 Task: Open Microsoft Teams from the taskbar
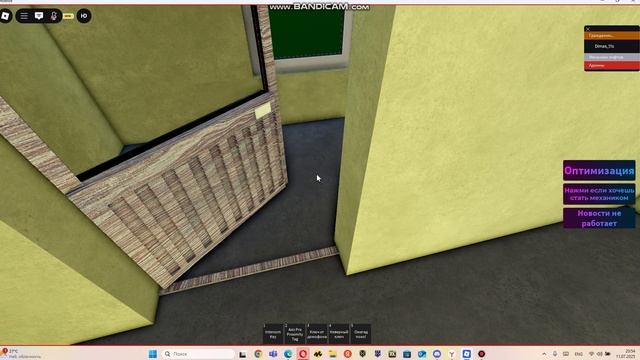[x=273, y=354]
